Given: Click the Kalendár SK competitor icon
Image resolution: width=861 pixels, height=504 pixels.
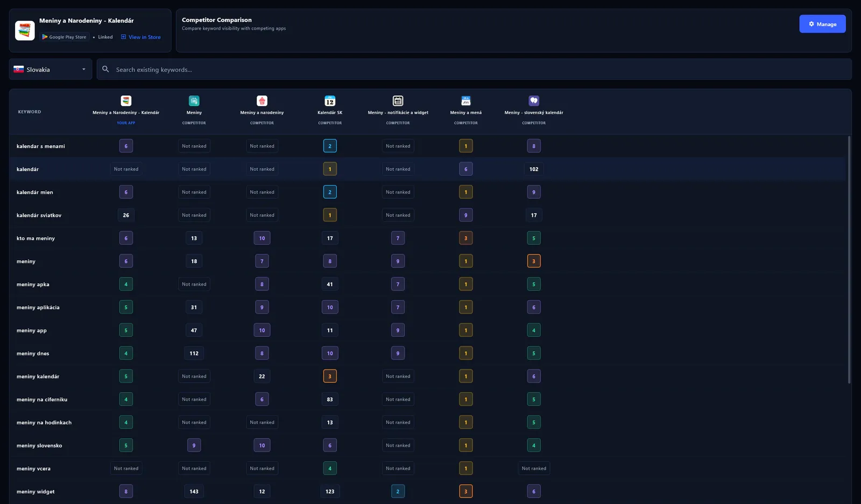Looking at the screenshot, I should (330, 101).
